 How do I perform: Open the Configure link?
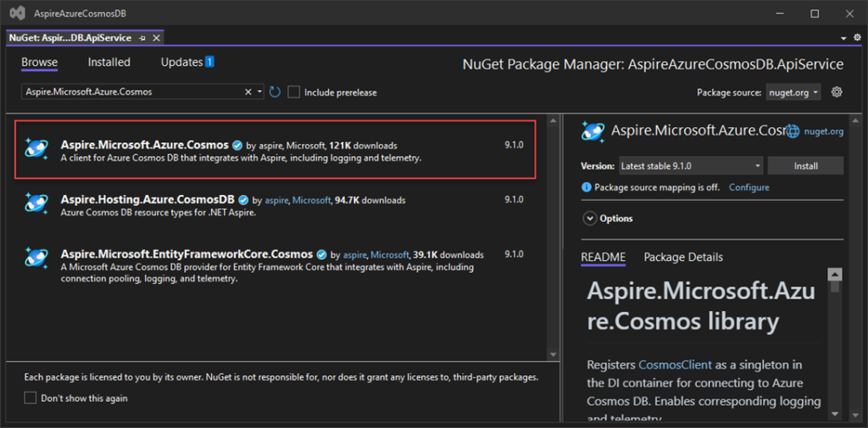749,187
